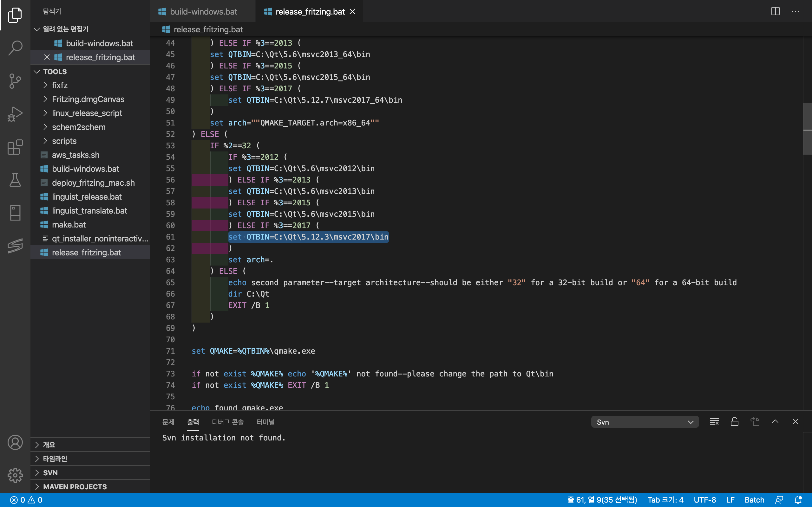This screenshot has width=812, height=507.
Task: Open the Extensions view
Action: click(15, 147)
